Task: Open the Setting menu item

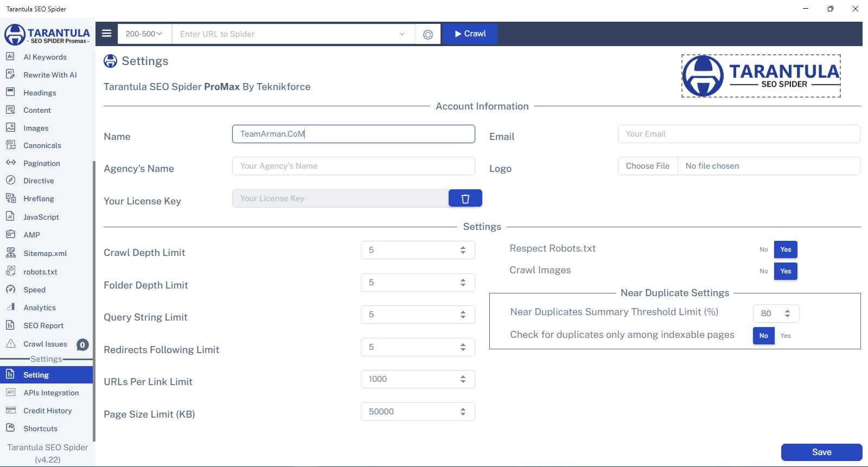Action: pyautogui.click(x=47, y=375)
